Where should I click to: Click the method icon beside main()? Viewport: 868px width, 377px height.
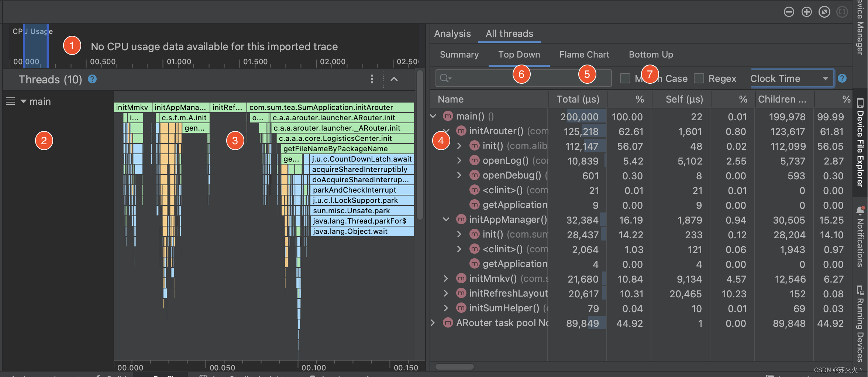point(448,116)
